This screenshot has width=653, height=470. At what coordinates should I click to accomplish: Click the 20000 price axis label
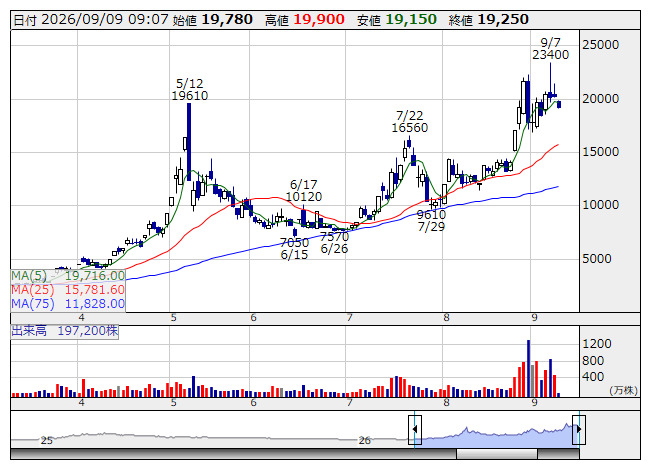pos(601,99)
